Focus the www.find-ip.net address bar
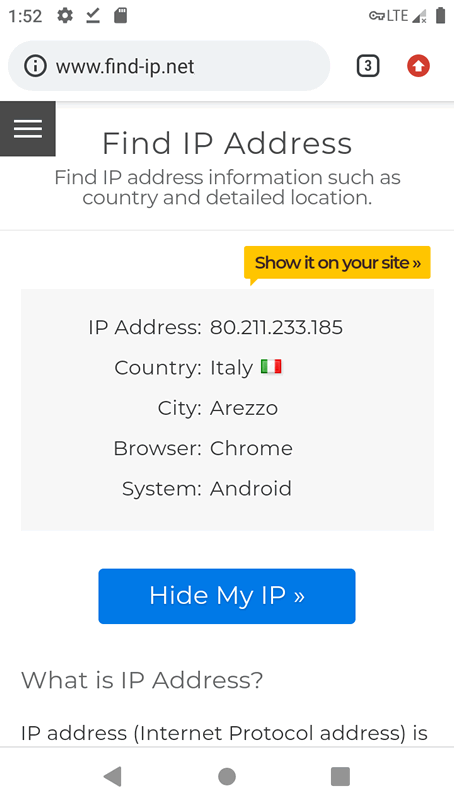 pos(169,66)
